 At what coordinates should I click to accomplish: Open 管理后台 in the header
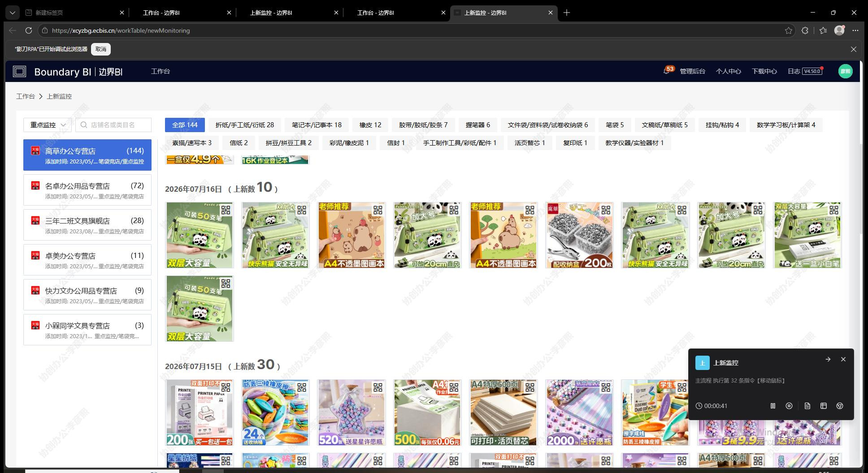(x=693, y=71)
